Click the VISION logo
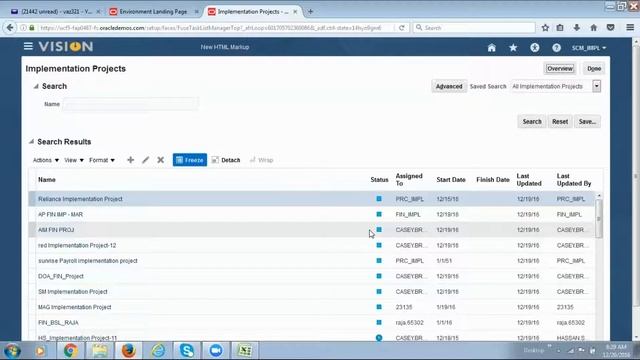The image size is (640, 360). click(x=66, y=47)
